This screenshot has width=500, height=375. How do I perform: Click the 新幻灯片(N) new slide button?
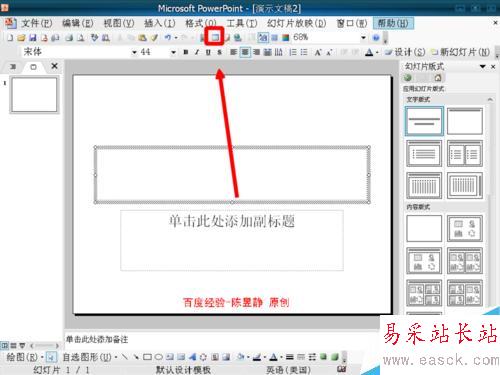(x=460, y=52)
